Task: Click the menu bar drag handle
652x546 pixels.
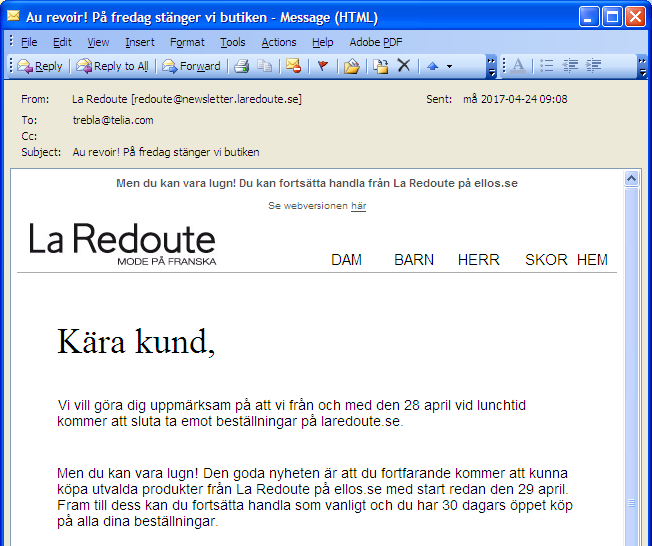Action: click(x=11, y=42)
